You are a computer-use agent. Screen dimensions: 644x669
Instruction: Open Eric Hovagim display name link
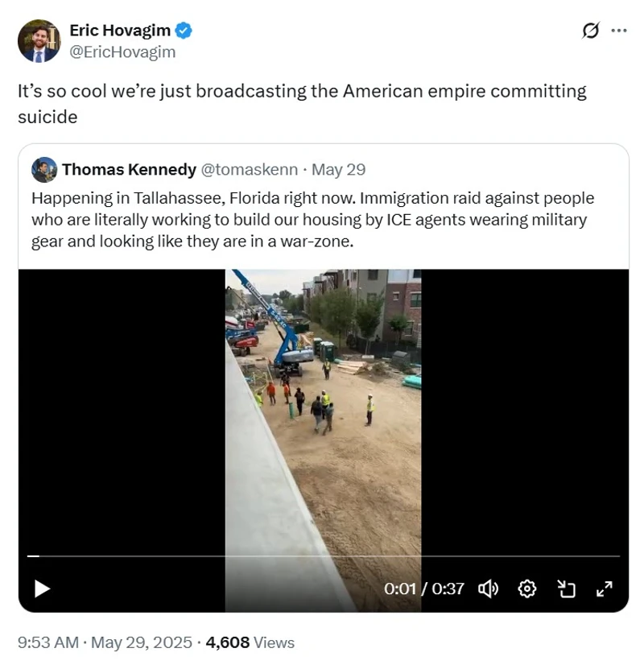[x=119, y=31]
